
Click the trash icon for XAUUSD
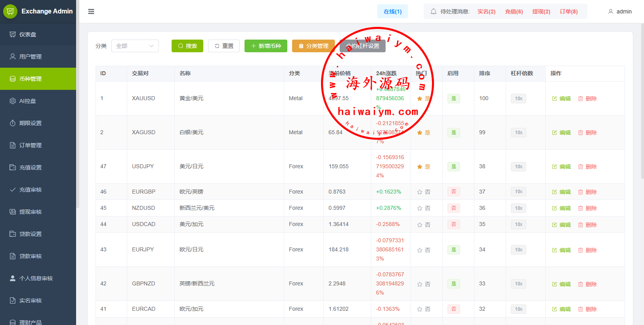coord(581,99)
